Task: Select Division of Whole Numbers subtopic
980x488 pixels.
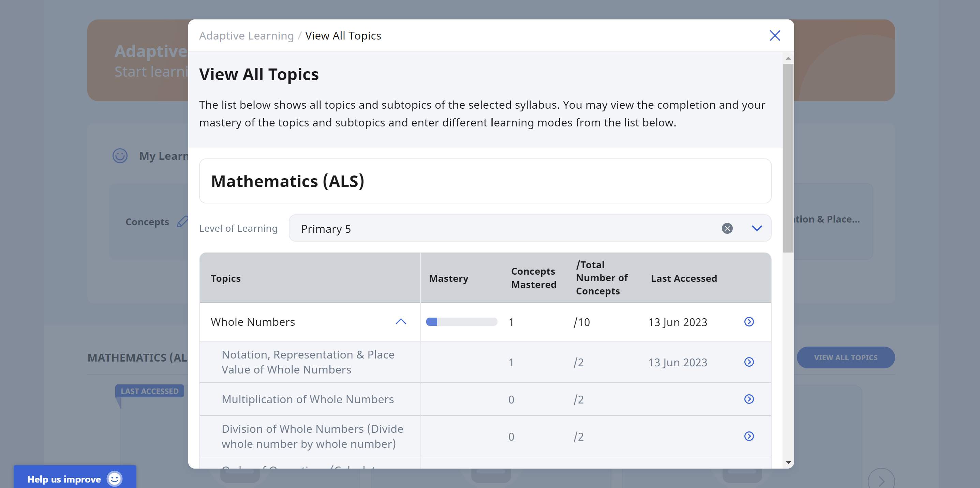Action: (x=312, y=436)
